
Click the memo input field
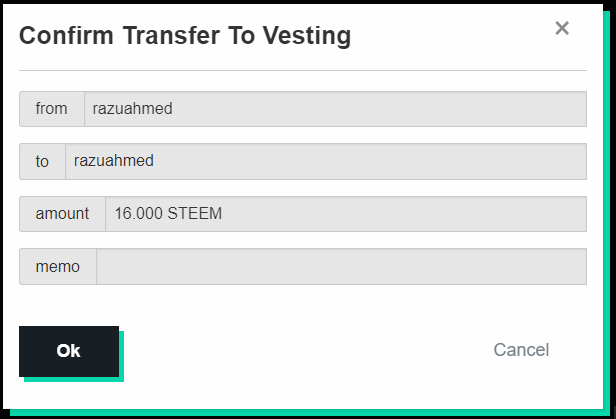coord(341,266)
